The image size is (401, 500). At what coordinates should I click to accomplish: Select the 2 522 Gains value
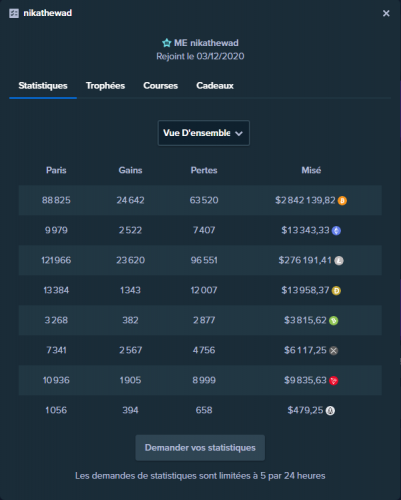130,230
